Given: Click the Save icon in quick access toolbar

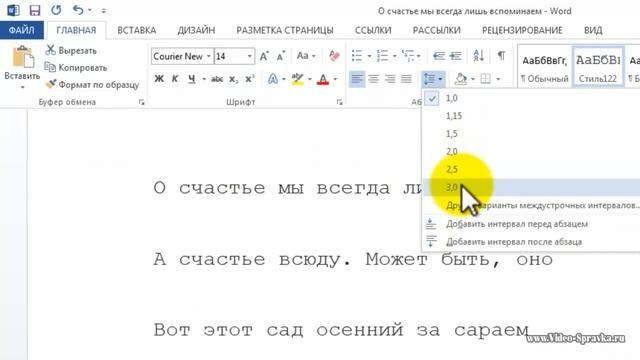Looking at the screenshot, I should (x=35, y=10).
